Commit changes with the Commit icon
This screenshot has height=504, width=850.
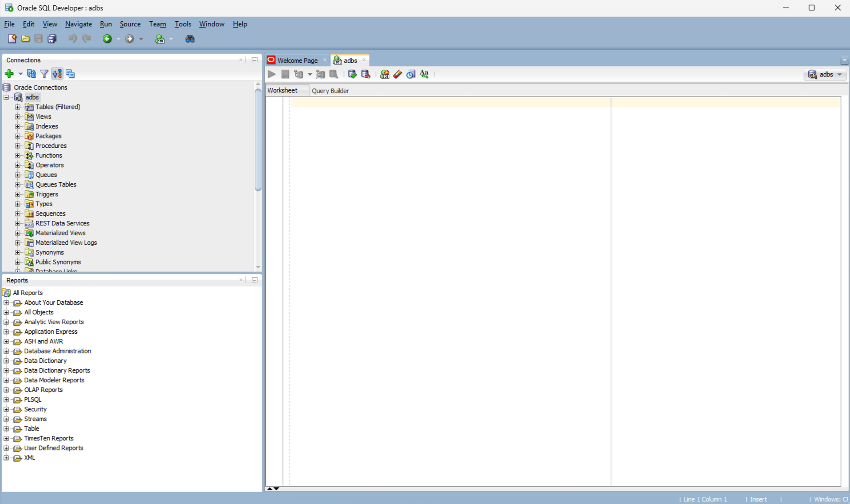coord(352,74)
